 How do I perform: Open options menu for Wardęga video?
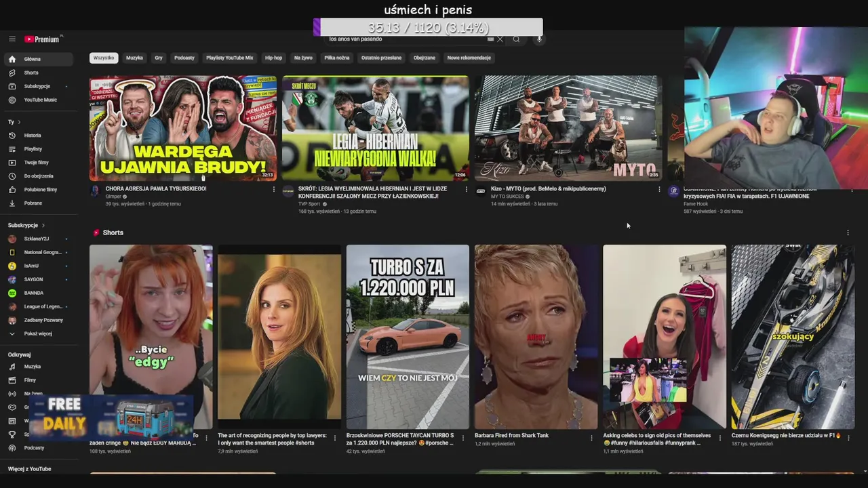pos(274,189)
